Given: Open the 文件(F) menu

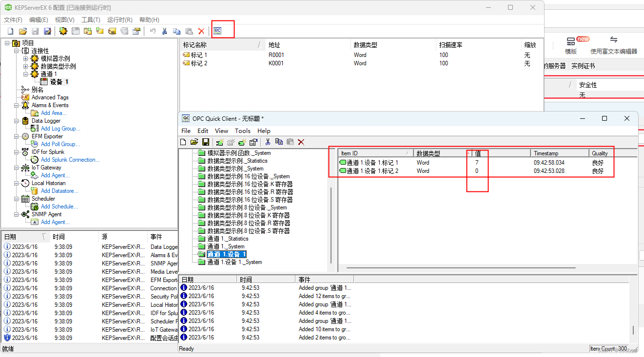Looking at the screenshot, I should tap(13, 20).
